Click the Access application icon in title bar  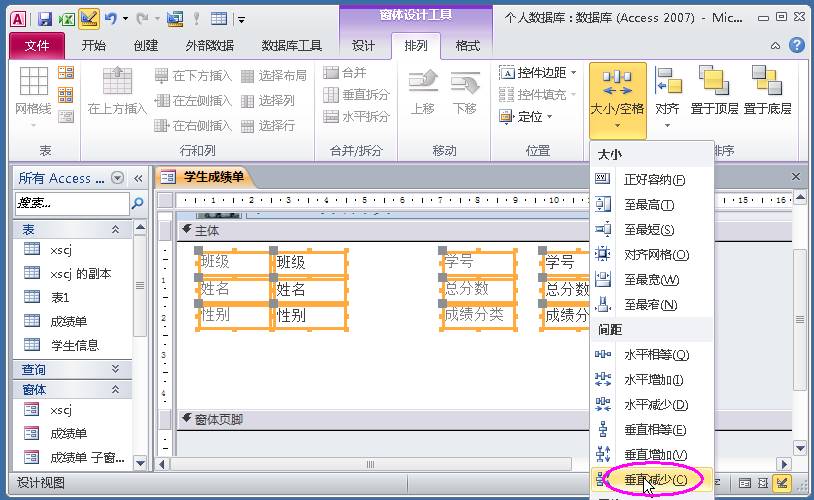click(x=18, y=19)
